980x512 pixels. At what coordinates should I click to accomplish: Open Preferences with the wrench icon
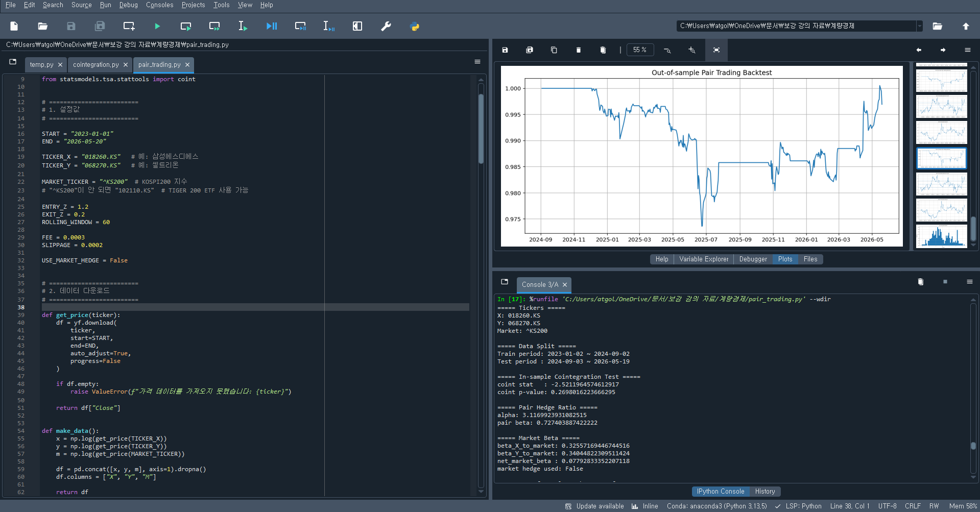click(x=386, y=26)
